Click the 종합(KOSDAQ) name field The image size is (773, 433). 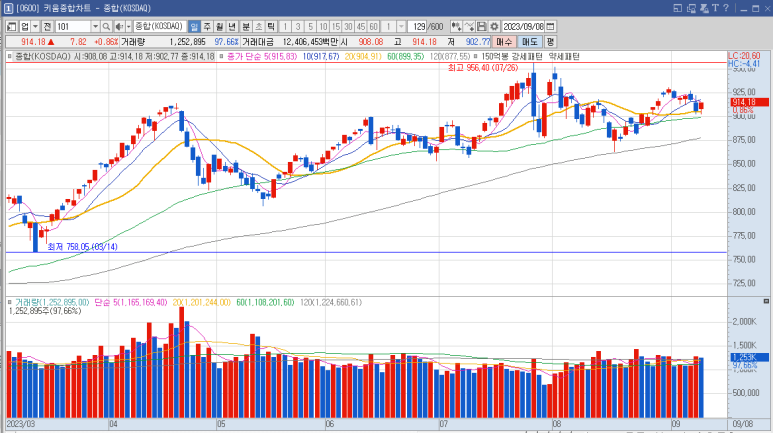(x=159, y=26)
